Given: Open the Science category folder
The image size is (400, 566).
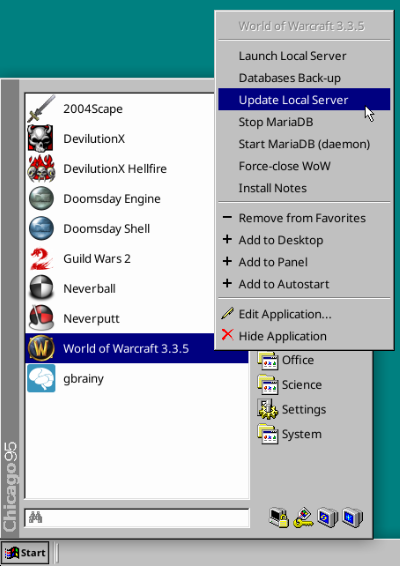Looking at the screenshot, I should click(x=289, y=385).
